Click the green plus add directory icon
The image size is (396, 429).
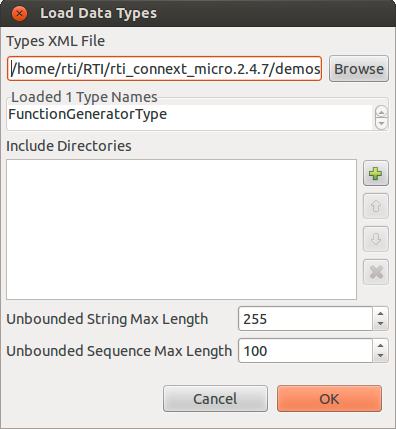click(376, 173)
